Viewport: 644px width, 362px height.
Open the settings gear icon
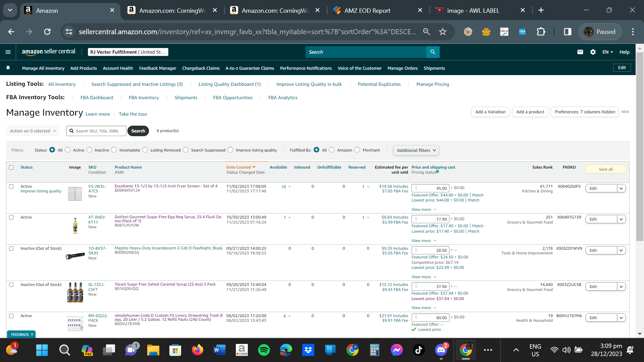(593, 52)
